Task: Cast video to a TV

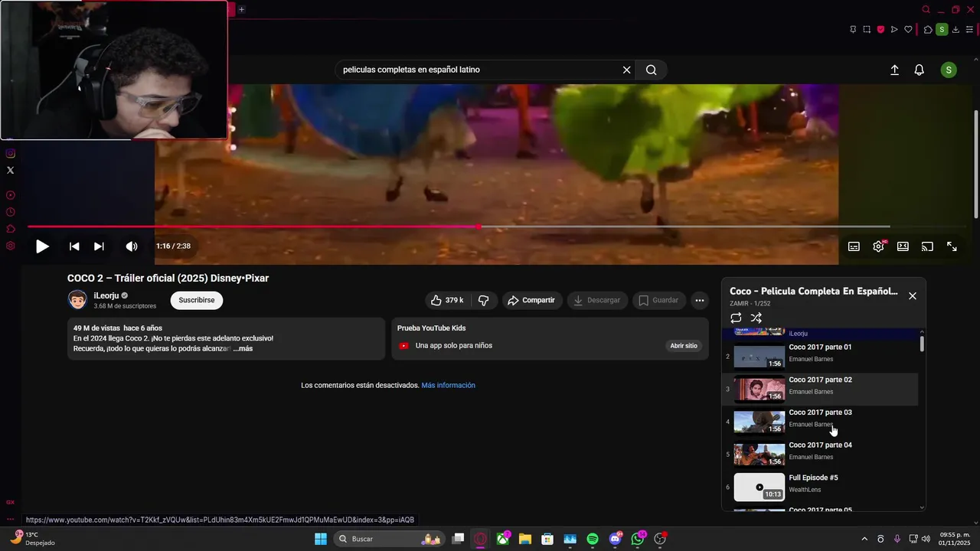Action: 927,246
